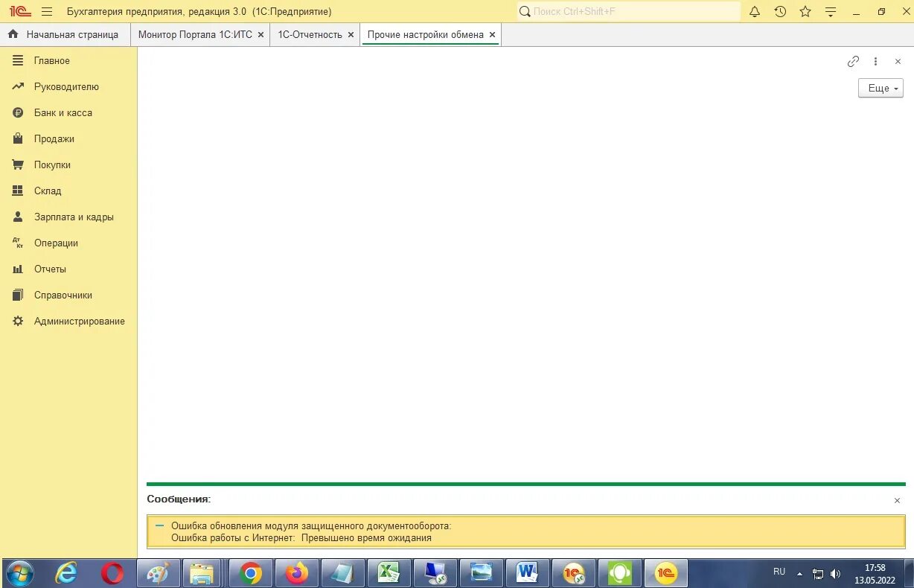This screenshot has width=914, height=588.
Task: Click RU language indicator
Action: pos(779,572)
